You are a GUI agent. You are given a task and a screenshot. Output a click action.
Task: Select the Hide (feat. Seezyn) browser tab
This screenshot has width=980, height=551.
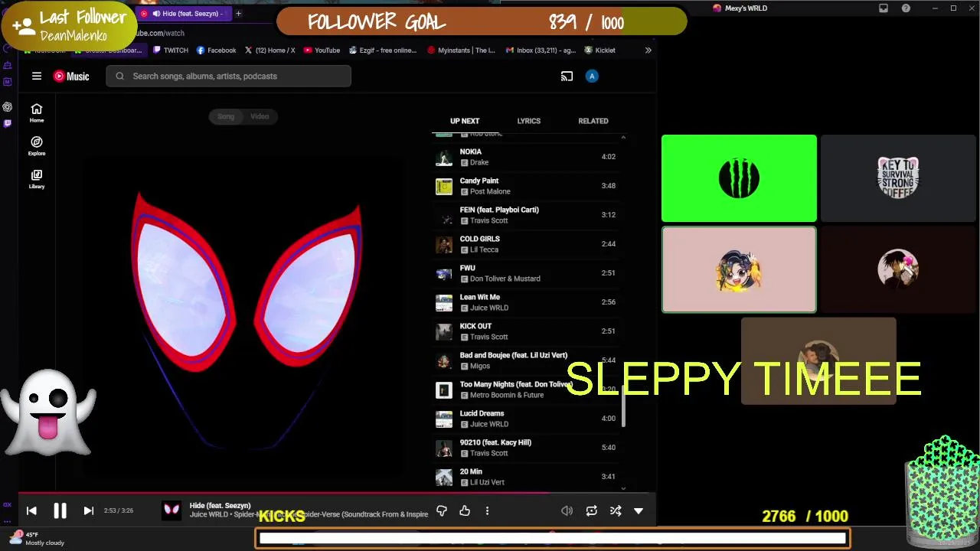[186, 13]
